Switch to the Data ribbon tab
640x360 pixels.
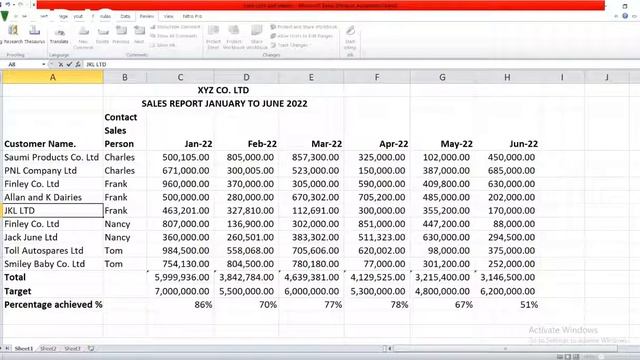pyautogui.click(x=125, y=16)
